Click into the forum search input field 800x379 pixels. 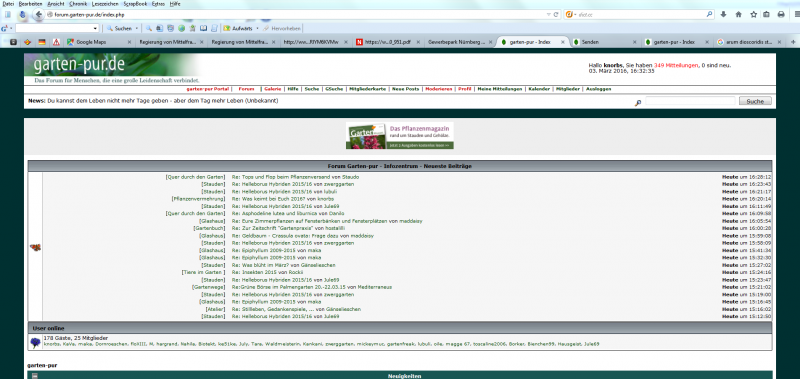pos(690,102)
